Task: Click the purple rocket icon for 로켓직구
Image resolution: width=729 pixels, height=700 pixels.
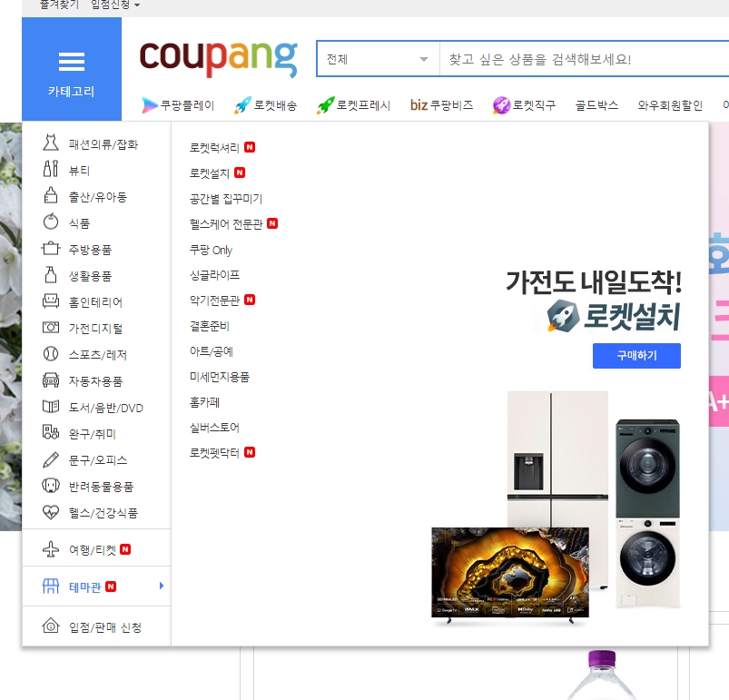Action: 501,105
